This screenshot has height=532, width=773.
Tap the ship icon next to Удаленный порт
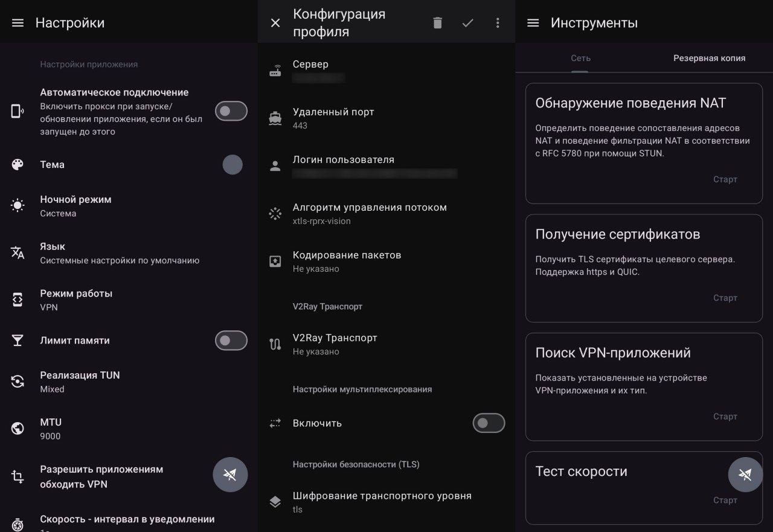(275, 118)
